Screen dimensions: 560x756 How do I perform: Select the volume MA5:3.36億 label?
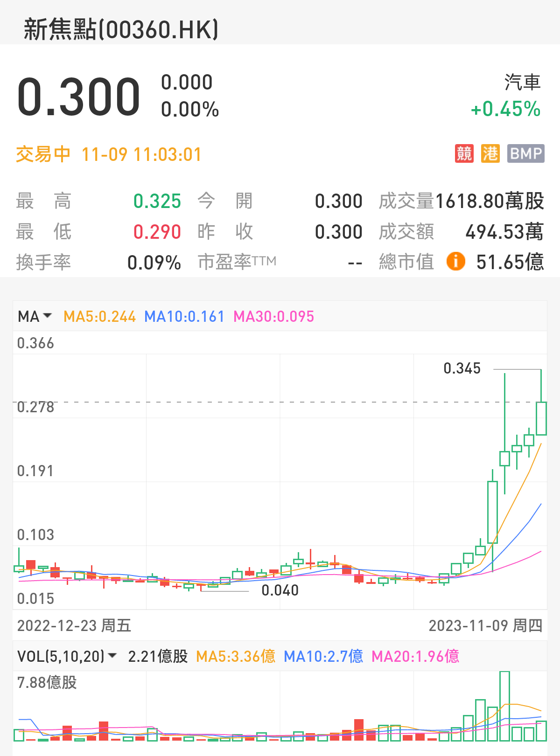coord(235,656)
